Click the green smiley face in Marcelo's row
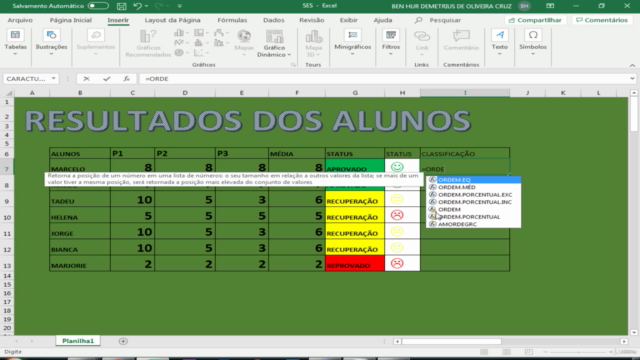The height and width of the screenshot is (360, 640). point(397,167)
